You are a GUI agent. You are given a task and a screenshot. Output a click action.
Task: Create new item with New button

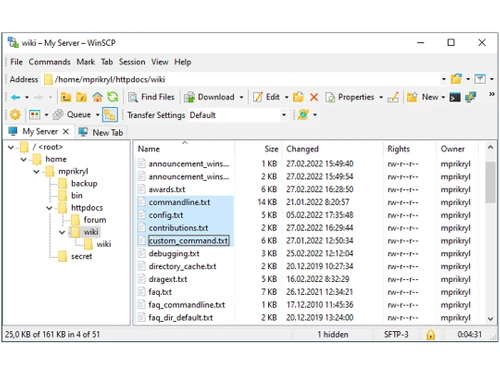[x=422, y=97]
